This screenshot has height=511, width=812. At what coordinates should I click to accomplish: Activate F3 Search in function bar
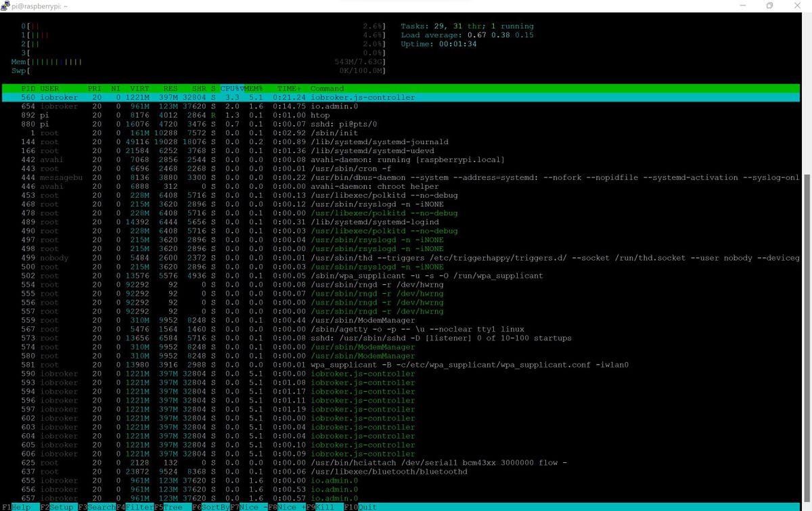click(97, 507)
